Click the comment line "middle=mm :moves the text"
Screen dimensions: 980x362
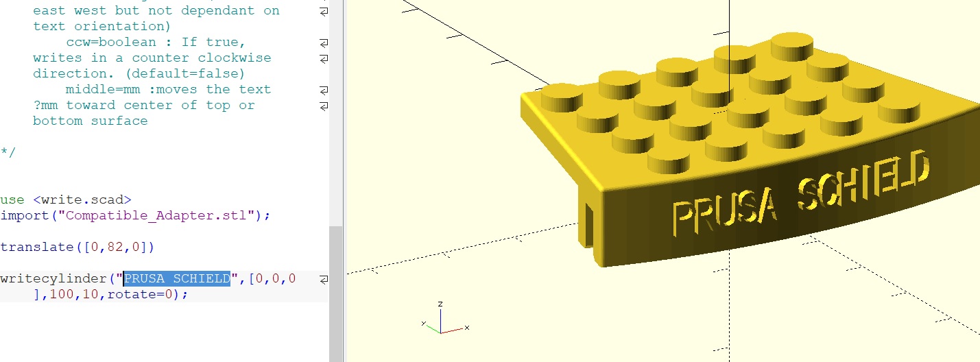coord(168,89)
